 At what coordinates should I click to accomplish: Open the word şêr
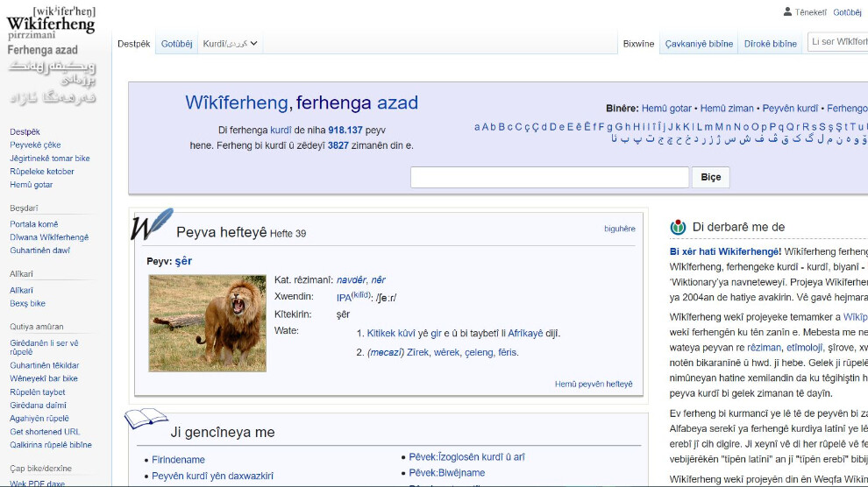[183, 262]
